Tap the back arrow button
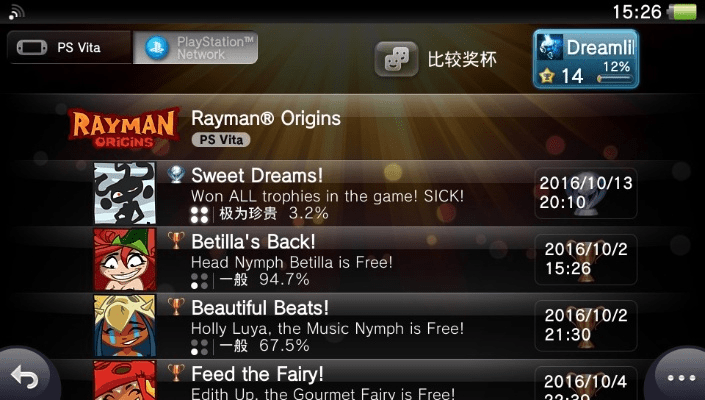 pos(27,375)
